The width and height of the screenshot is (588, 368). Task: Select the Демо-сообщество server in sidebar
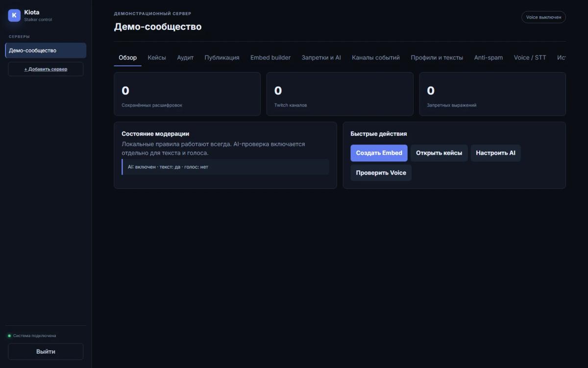point(46,51)
